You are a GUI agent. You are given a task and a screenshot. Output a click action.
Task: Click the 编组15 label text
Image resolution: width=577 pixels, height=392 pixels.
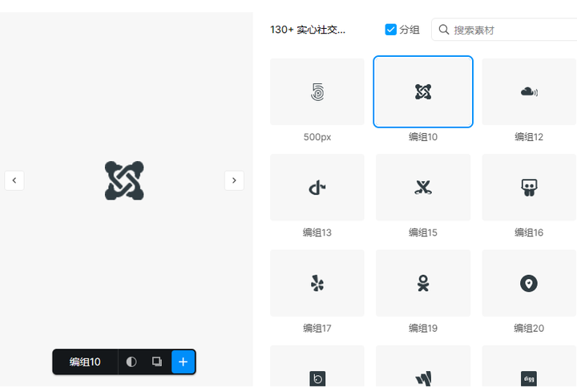(x=423, y=232)
